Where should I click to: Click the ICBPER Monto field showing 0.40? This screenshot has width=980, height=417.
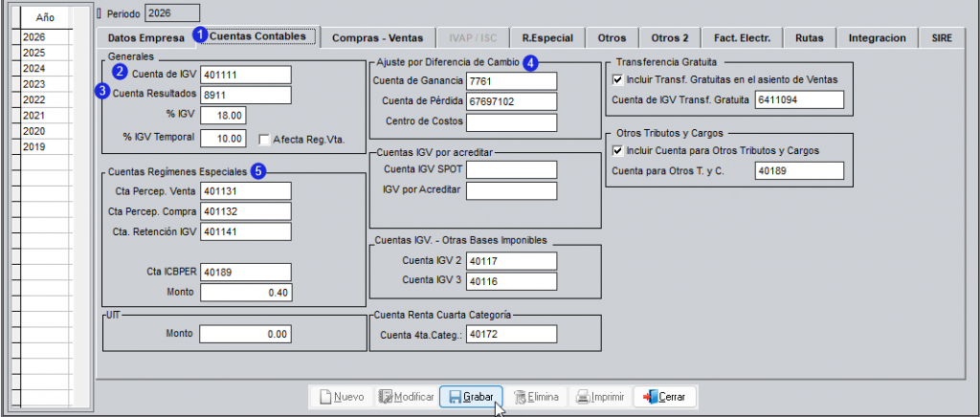pyautogui.click(x=246, y=292)
